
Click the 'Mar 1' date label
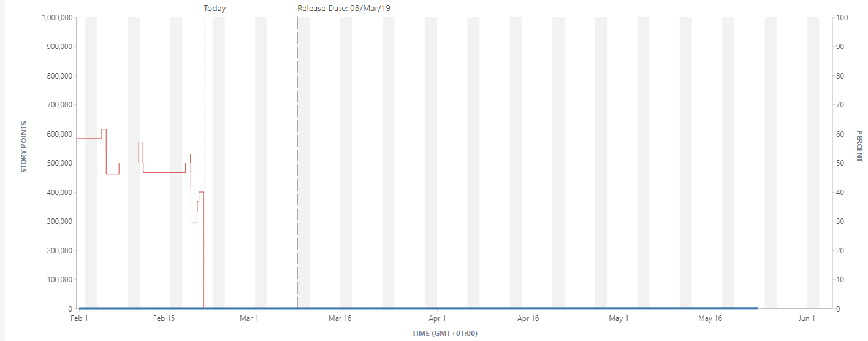(249, 318)
